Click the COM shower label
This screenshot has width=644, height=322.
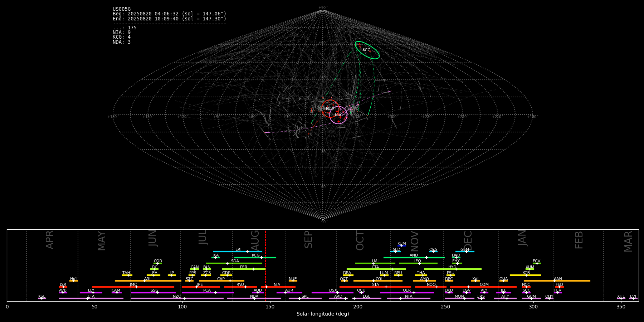(484, 285)
